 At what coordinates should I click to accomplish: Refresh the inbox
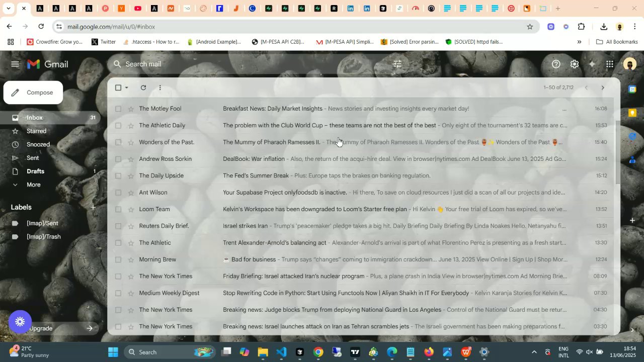coord(143,87)
